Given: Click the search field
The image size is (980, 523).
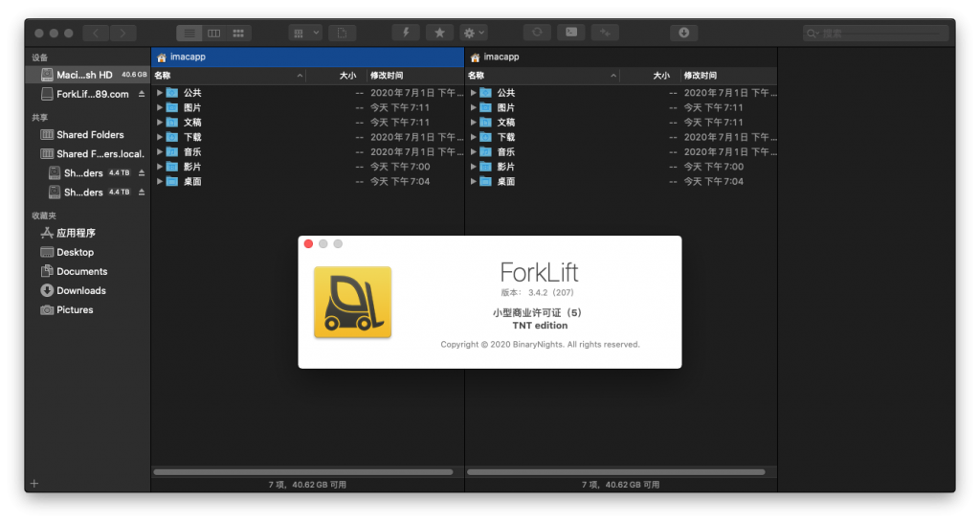Looking at the screenshot, I should (876, 34).
